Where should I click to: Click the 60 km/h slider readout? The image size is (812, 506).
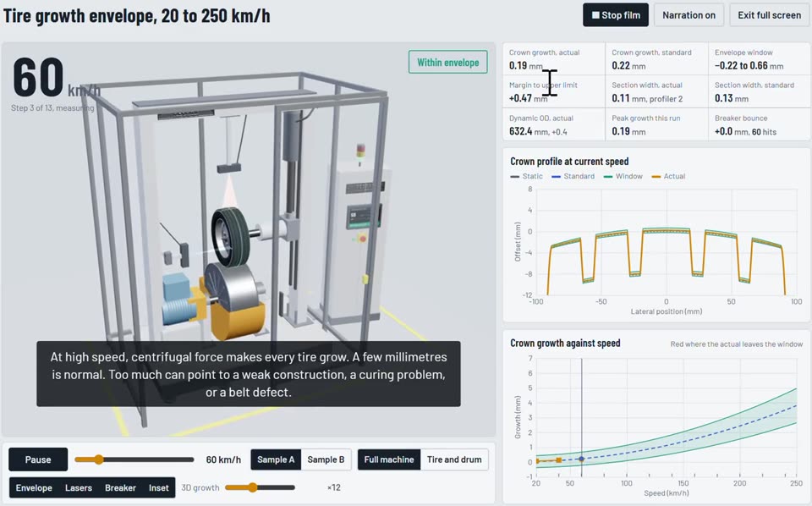coord(223,459)
